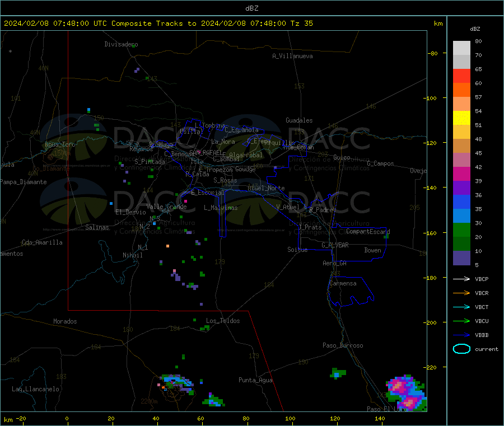Click the 'Carmensa' map label
Screen dimensions: 504x426
(343, 283)
